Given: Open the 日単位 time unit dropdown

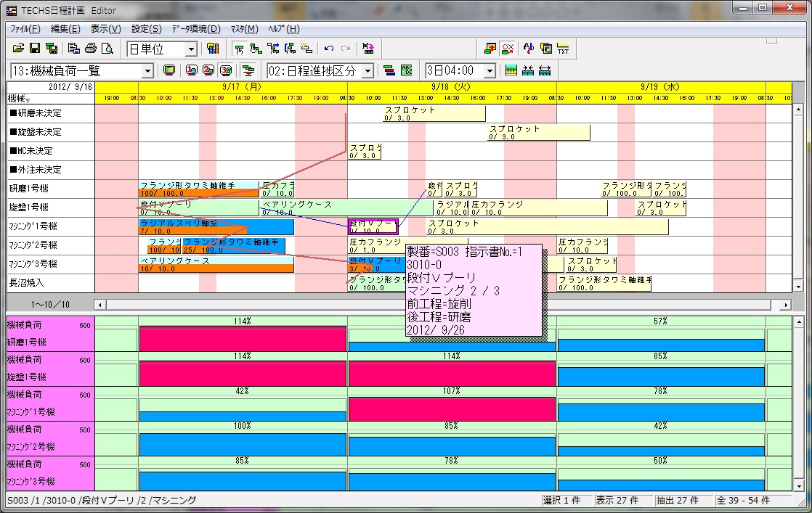Looking at the screenshot, I should tap(191, 49).
